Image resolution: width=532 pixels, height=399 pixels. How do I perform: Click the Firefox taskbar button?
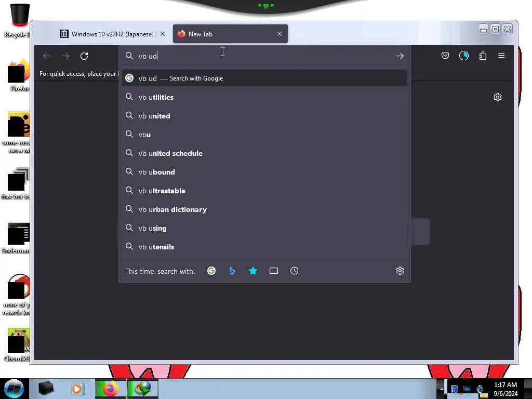[x=110, y=389]
